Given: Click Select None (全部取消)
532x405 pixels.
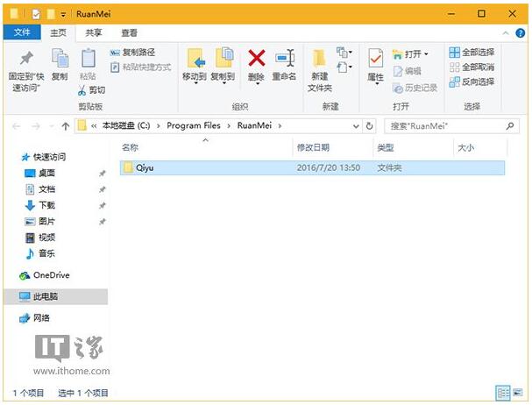Looking at the screenshot, I should [x=472, y=67].
